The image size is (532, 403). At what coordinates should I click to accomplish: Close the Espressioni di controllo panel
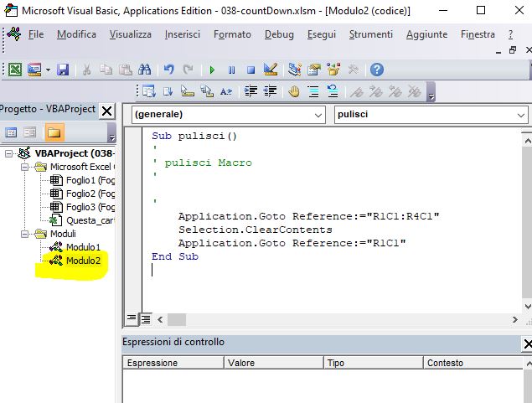(x=527, y=344)
